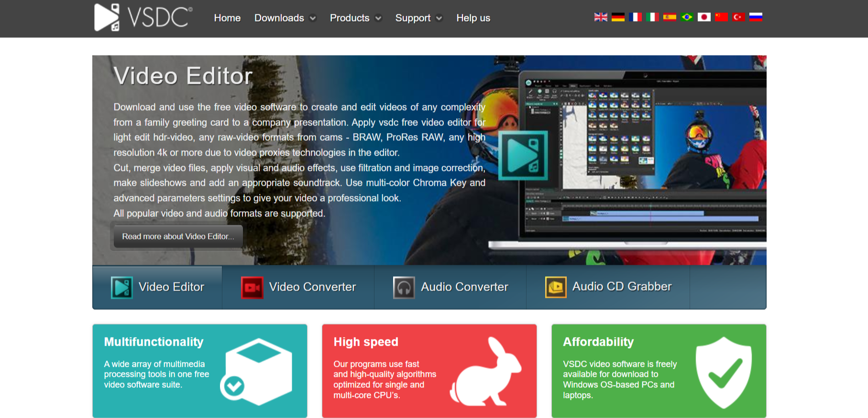Expand the Downloads menu
The height and width of the screenshot is (418, 868).
pos(285,18)
